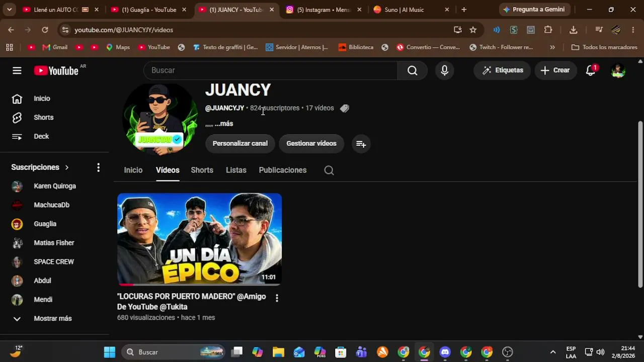Open the YouTube guide hamburger menu
Viewport: 644px width, 362px height.
17,70
